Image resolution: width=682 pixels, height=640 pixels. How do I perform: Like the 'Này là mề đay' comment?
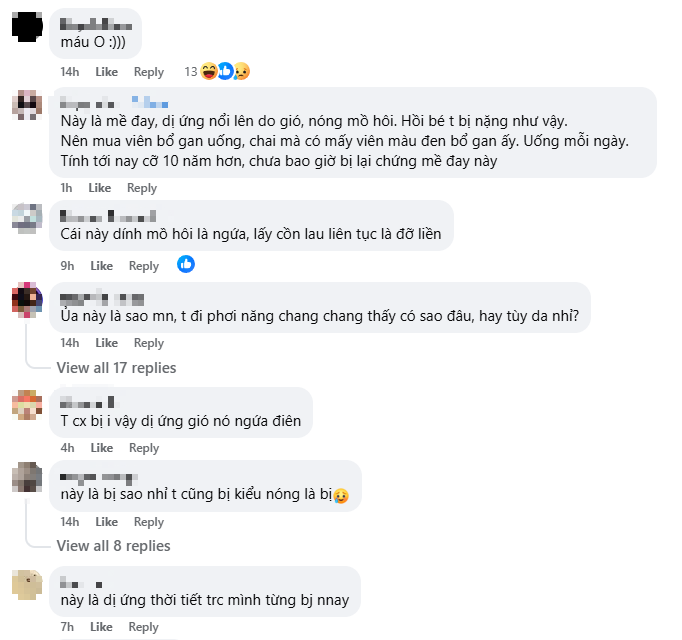pos(99,188)
